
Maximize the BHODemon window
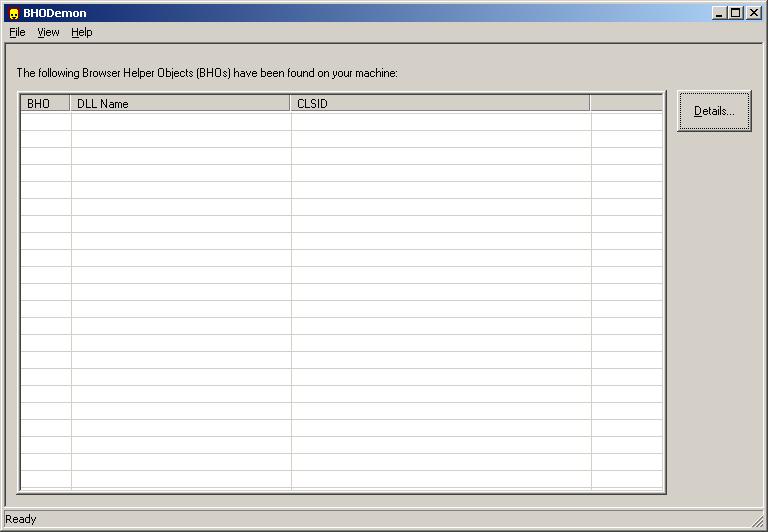735,13
